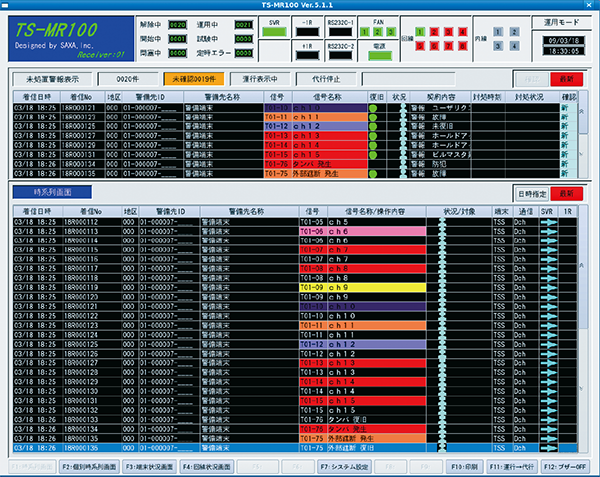Viewport: 600px width, 477px height.
Task: Click scroll-down arrow of upper alarm list
Action: point(582,154)
